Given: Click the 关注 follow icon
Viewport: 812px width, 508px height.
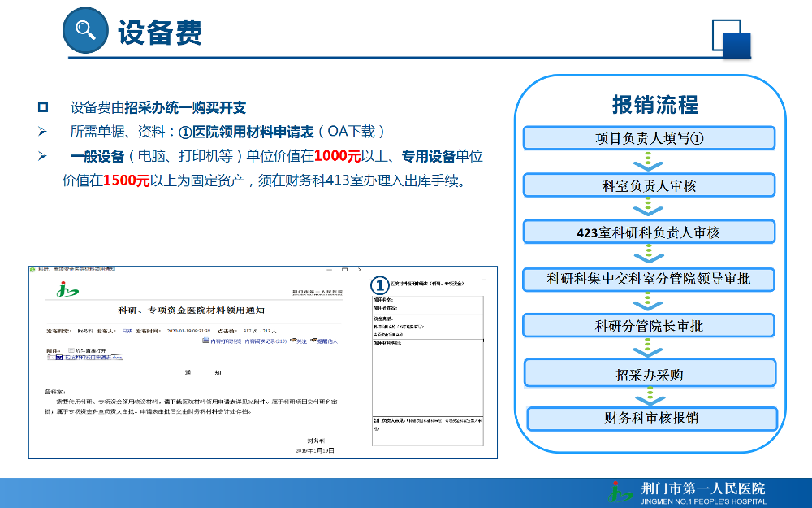Looking at the screenshot, I should (293, 340).
